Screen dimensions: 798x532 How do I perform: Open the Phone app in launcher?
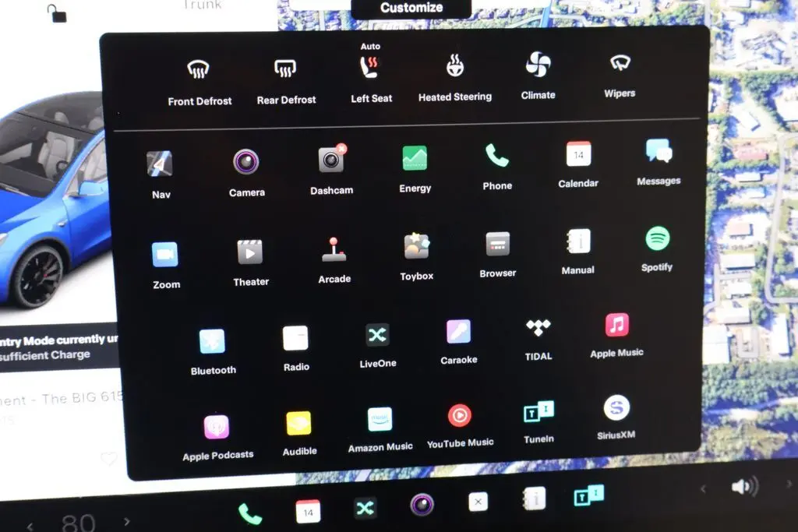pyautogui.click(x=496, y=167)
